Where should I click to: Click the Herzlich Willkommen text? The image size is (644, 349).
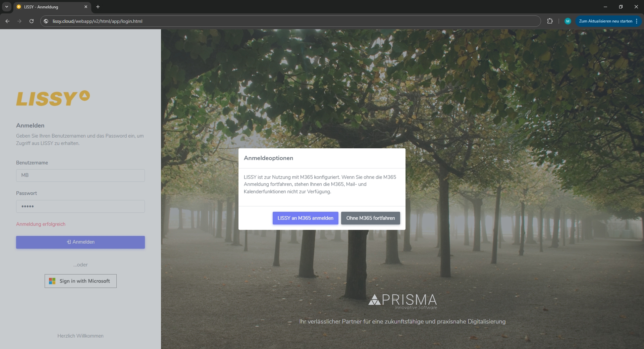pyautogui.click(x=80, y=336)
